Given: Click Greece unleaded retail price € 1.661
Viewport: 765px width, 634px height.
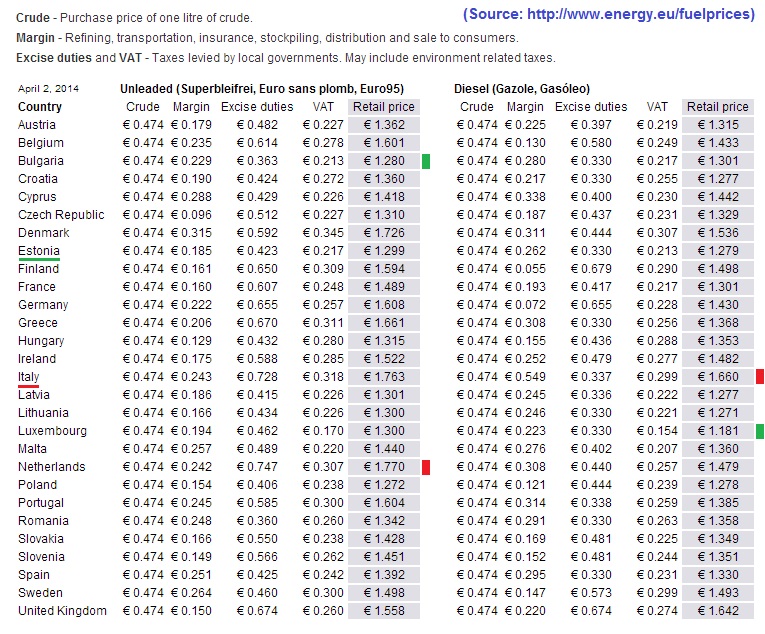Looking at the screenshot, I should click(384, 323).
